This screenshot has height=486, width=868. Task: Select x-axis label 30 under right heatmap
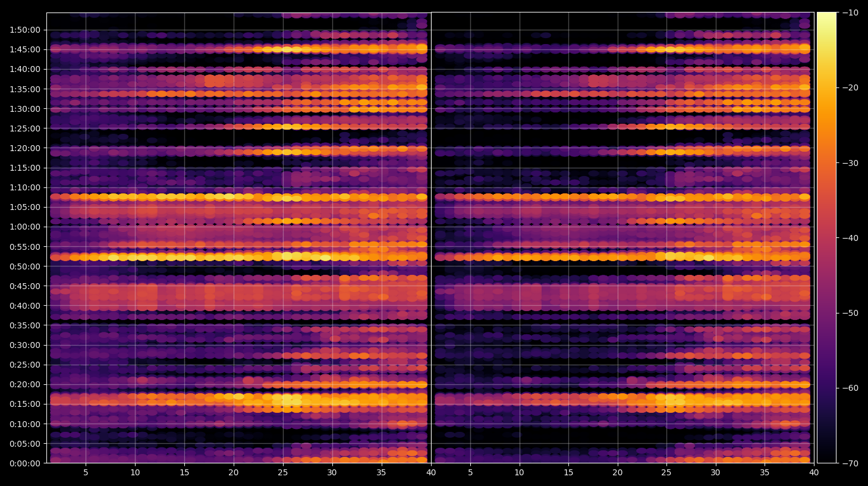click(x=716, y=473)
